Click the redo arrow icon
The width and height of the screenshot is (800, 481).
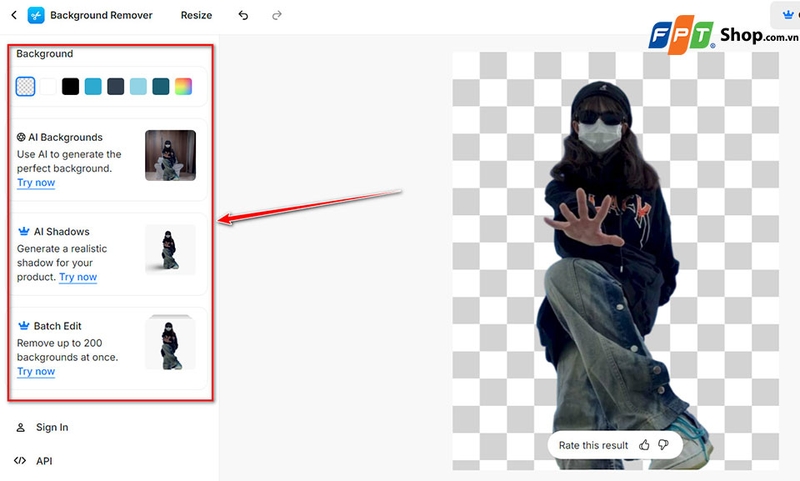pyautogui.click(x=277, y=15)
